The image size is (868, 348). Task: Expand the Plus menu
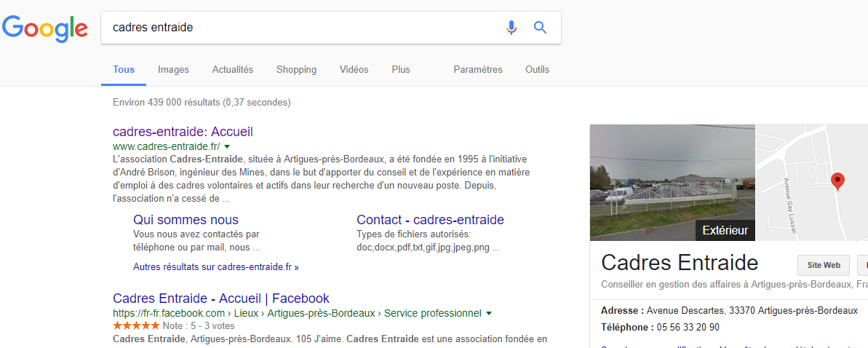pyautogui.click(x=401, y=70)
